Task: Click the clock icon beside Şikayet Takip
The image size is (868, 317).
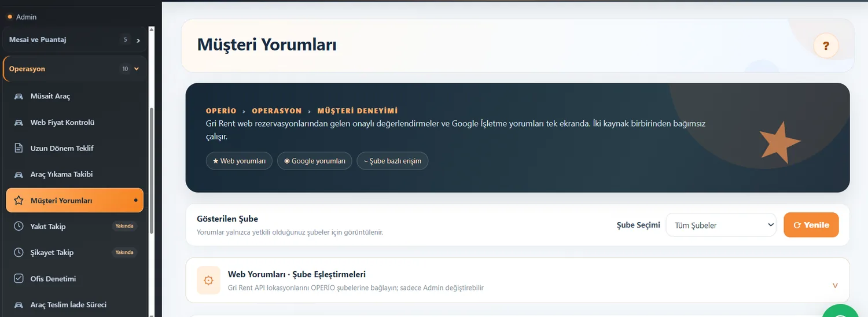Action: [19, 252]
